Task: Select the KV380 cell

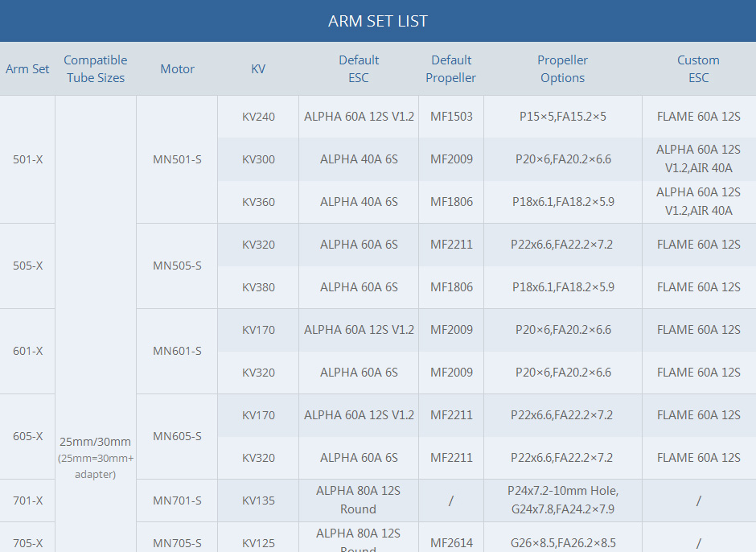Action: point(258,287)
